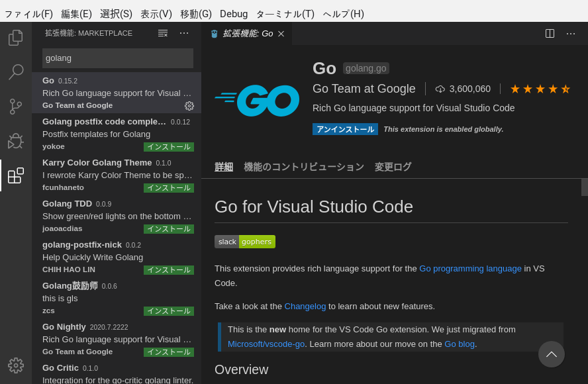Install Golang postfix code completion extension
The width and height of the screenshot is (588, 384).
[169, 146]
